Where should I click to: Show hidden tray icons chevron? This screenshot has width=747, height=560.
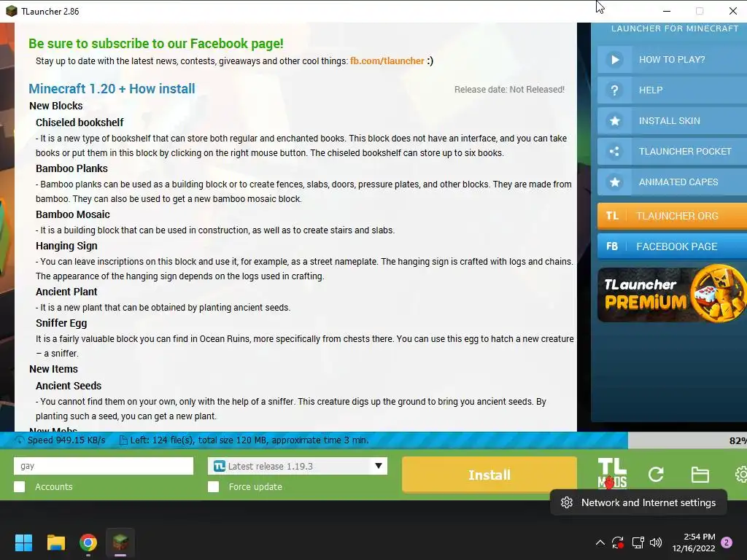(600, 542)
